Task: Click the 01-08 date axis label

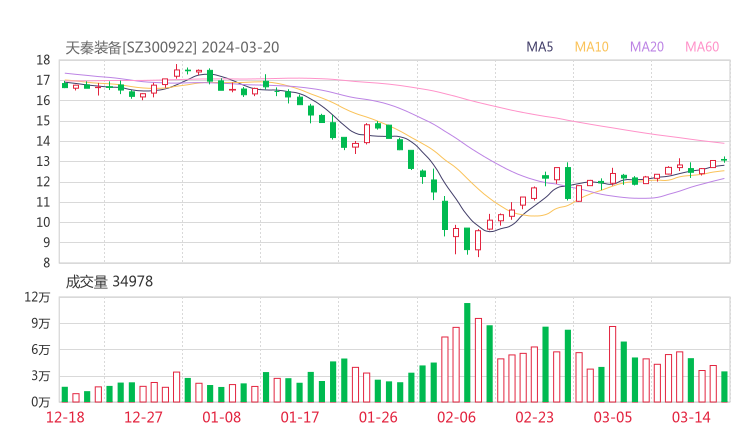Action: click(221, 417)
